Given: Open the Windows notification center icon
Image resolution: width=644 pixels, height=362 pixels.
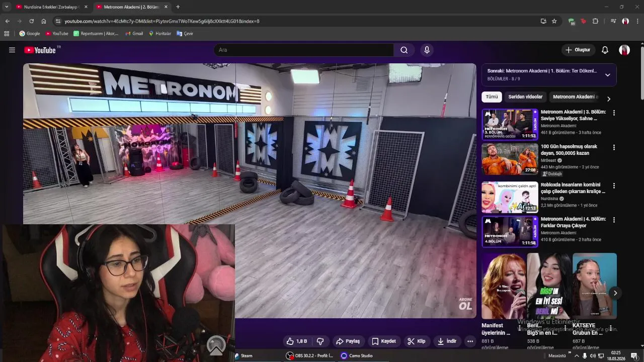Looking at the screenshot, I should click(x=634, y=356).
